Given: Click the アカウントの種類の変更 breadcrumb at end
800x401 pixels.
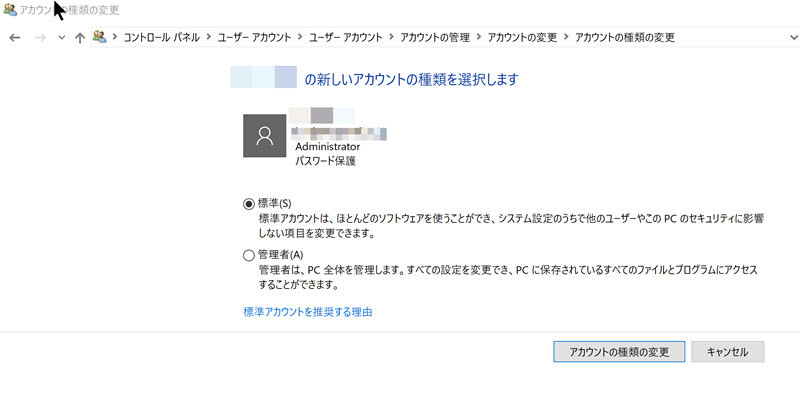Looking at the screenshot, I should tap(625, 37).
